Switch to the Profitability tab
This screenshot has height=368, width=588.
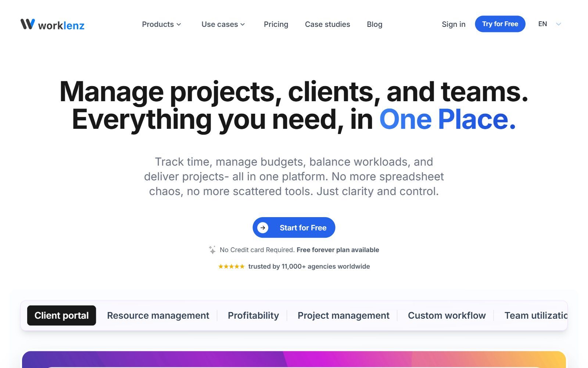[253, 315]
